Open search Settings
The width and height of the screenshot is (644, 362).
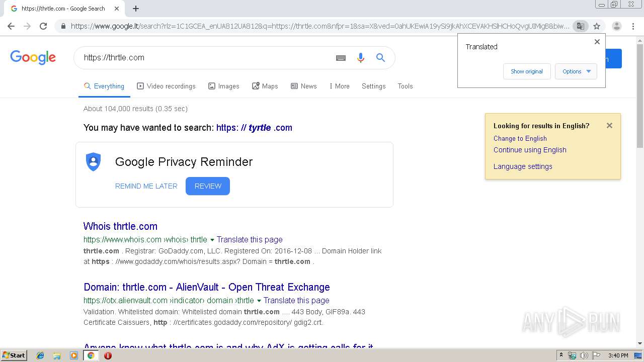(x=373, y=86)
